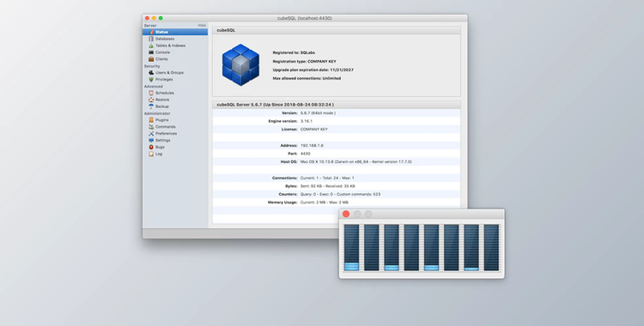This screenshot has height=326, width=644.
Task: Click the 'cubeSQL Server 5.6.7' panel header
Action: pos(337,105)
